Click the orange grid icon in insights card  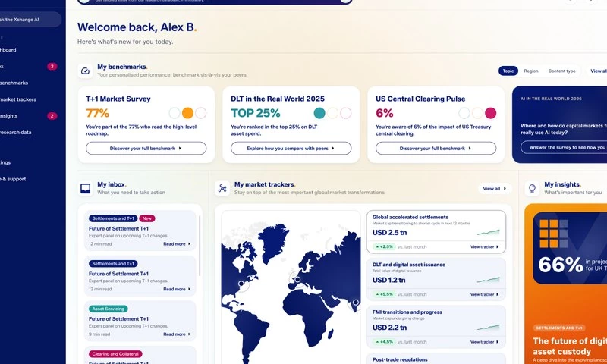tap(554, 234)
